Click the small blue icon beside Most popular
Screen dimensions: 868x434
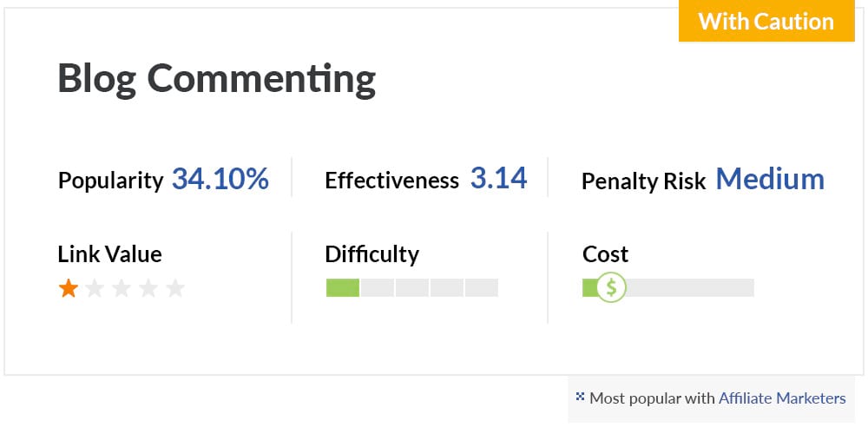580,397
